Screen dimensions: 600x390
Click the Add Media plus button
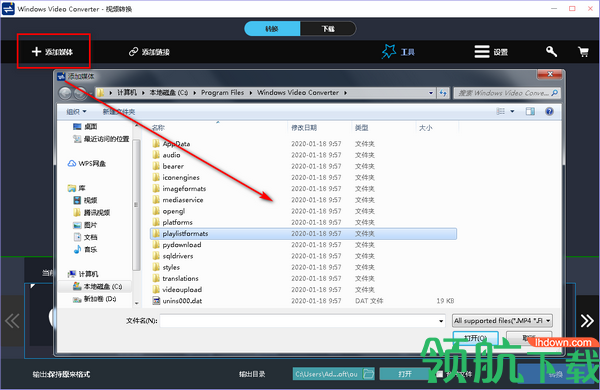click(52, 52)
